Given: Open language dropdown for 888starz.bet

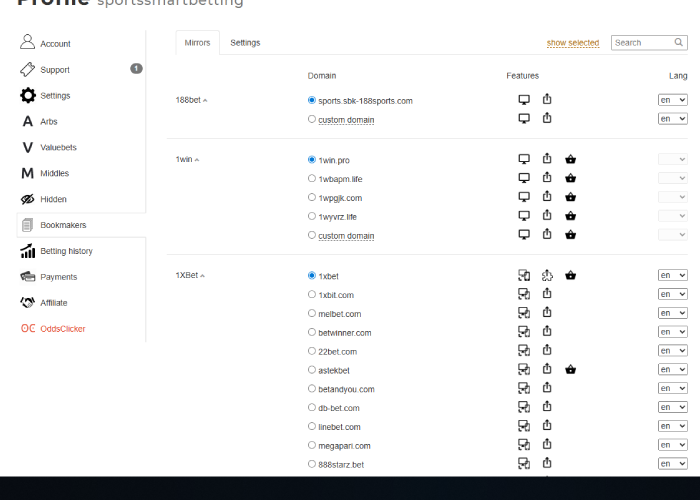Looking at the screenshot, I should [x=672, y=464].
